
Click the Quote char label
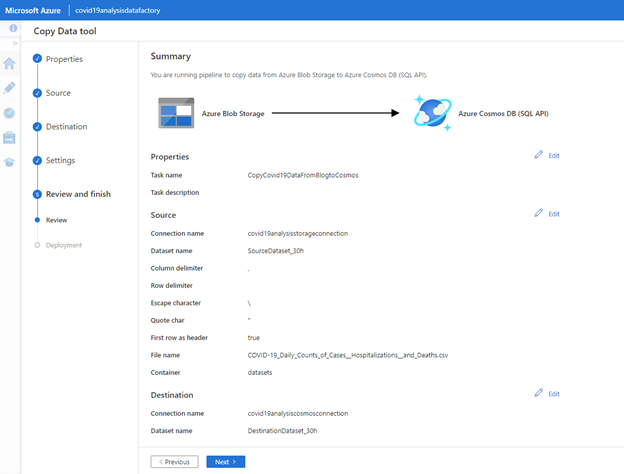point(167,320)
